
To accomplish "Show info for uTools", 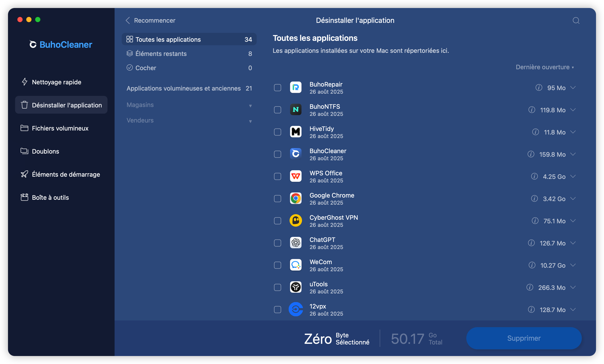I will coord(529,287).
